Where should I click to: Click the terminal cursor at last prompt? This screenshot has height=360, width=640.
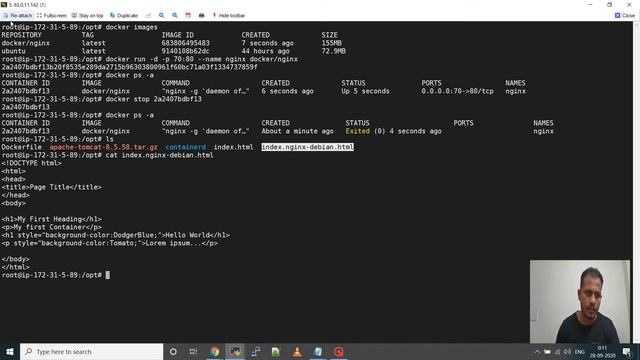pos(108,275)
